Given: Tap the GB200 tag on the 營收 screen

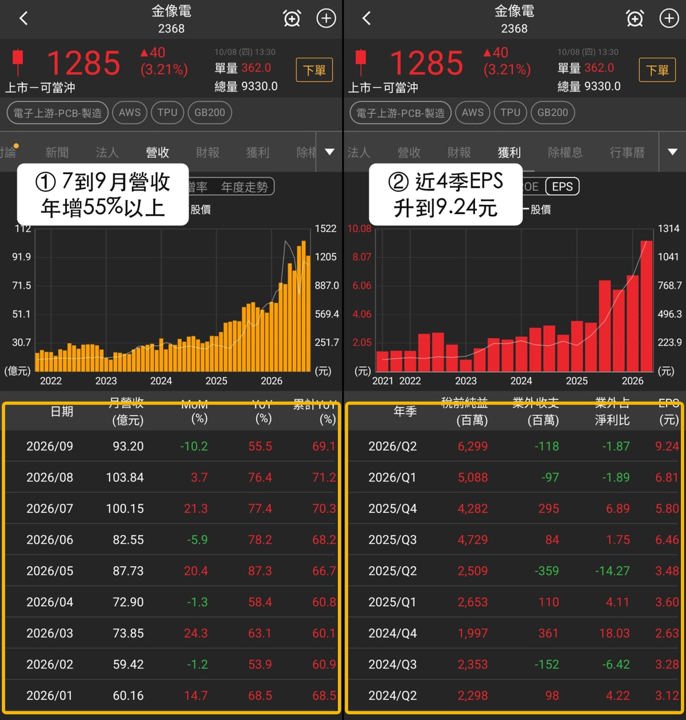Looking at the screenshot, I should [x=209, y=112].
